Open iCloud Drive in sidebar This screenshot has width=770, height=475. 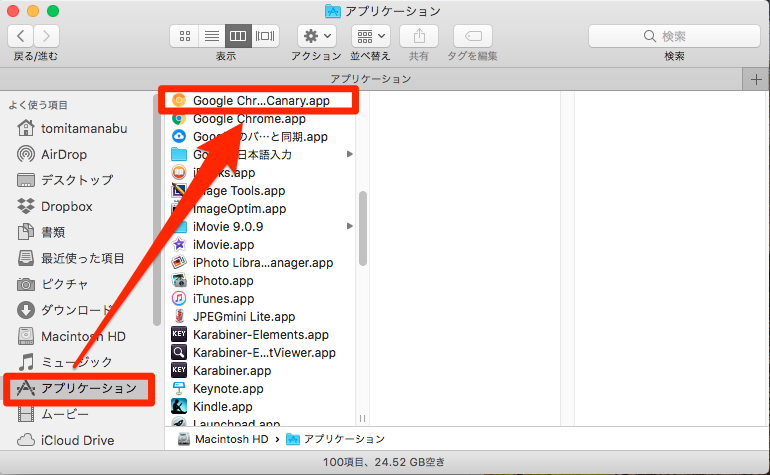pos(65,440)
